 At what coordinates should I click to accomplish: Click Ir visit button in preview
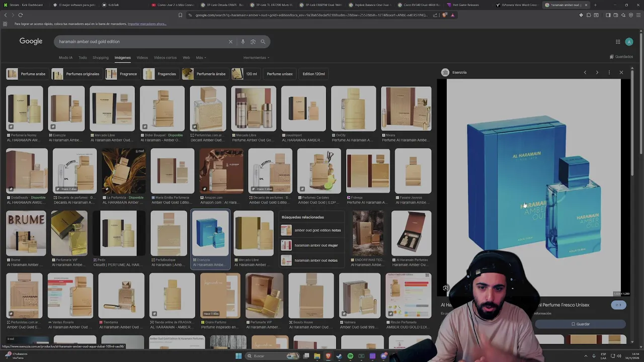(x=619, y=305)
